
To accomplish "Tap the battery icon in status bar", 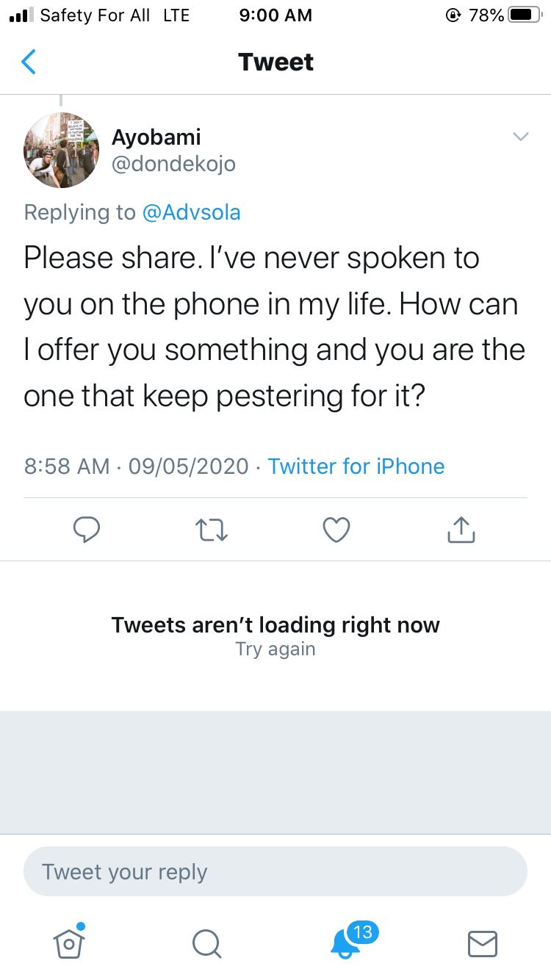I will click(x=525, y=15).
